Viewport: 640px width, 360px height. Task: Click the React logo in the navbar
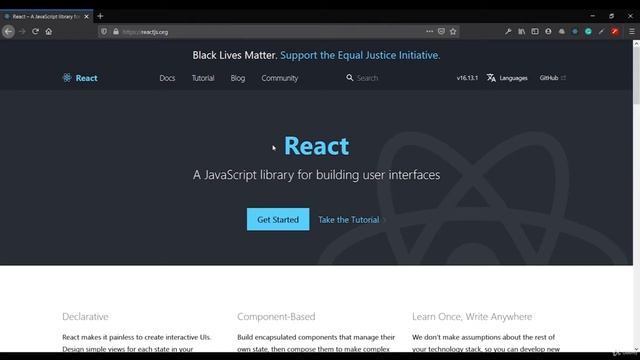click(80, 78)
